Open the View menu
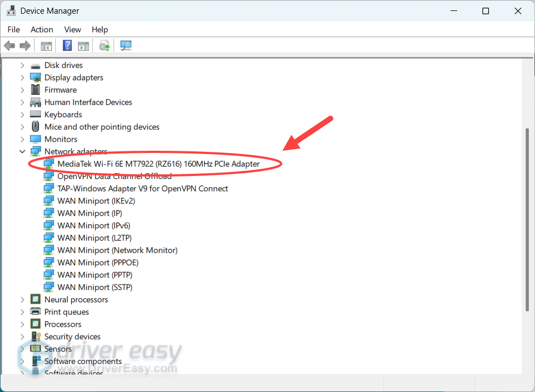535x392 pixels. click(73, 30)
